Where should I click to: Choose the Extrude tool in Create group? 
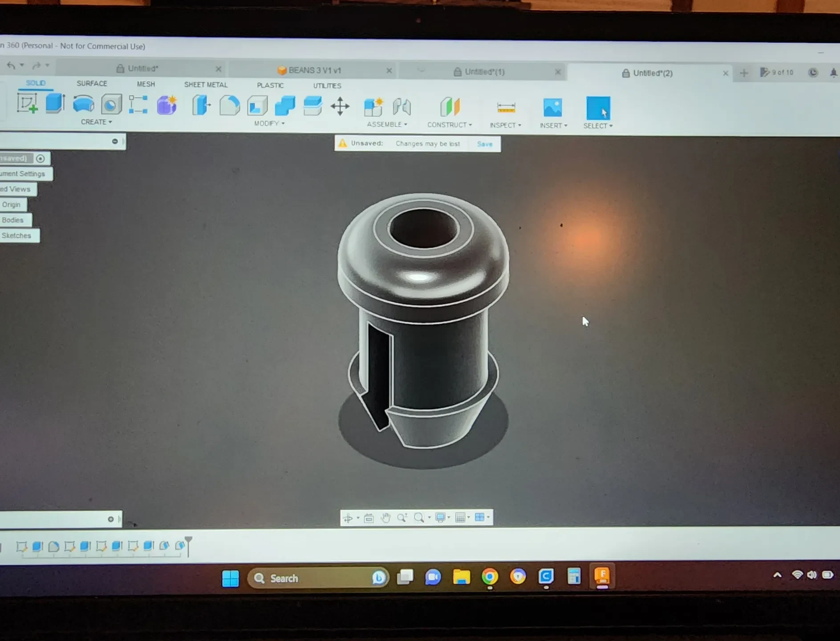(55, 103)
